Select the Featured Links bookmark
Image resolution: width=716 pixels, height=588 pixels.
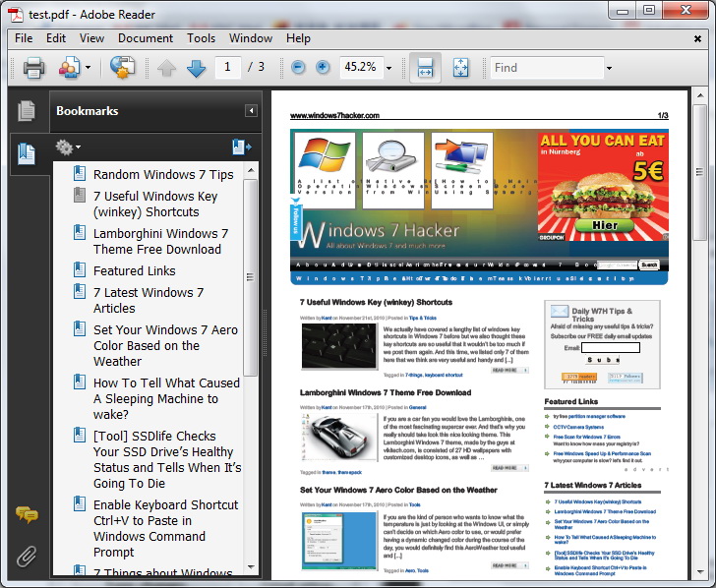click(x=134, y=270)
